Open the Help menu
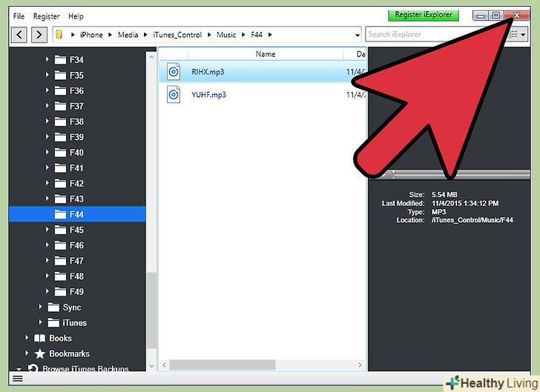 point(76,16)
